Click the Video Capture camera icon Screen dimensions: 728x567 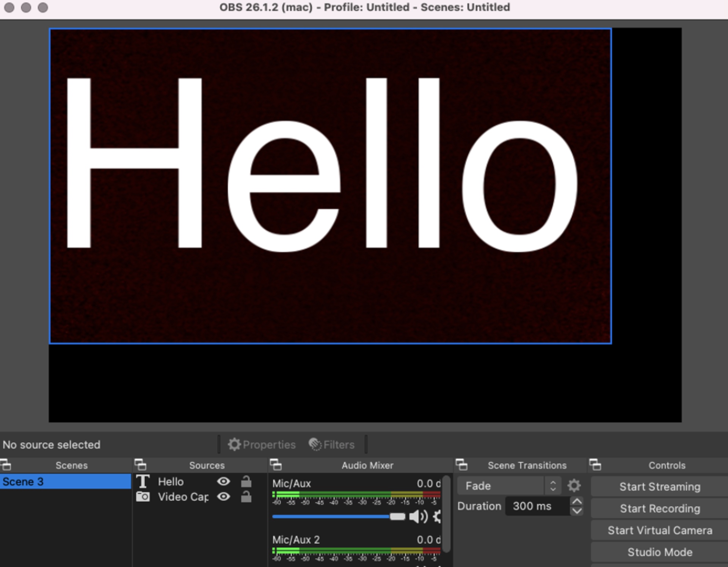(x=143, y=497)
